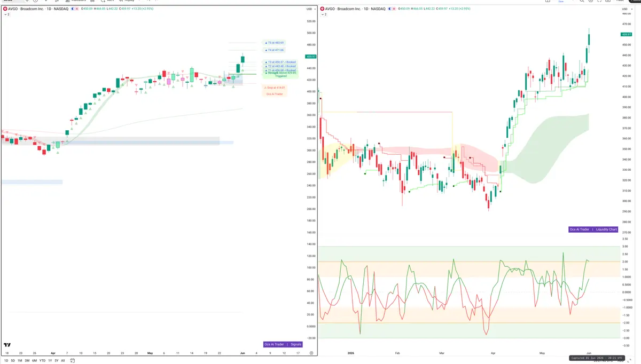Select the 1M time range
The width and height of the screenshot is (641, 364).
[x=20, y=361]
